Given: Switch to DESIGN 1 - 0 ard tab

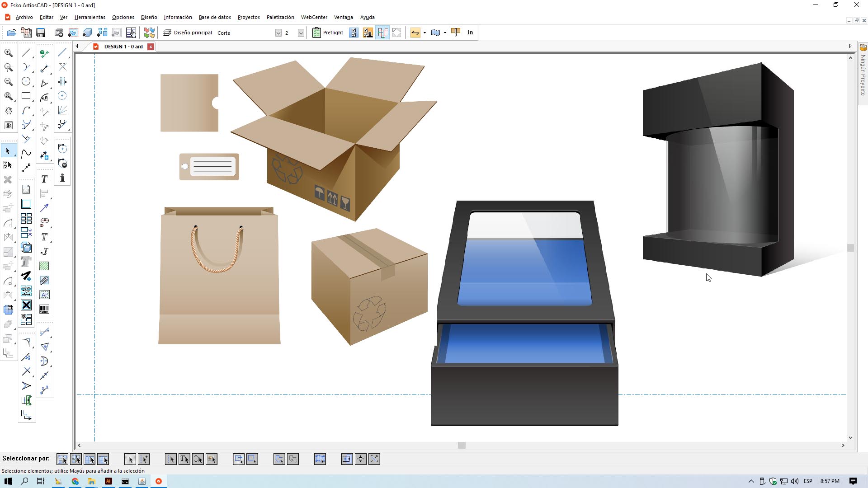Looking at the screenshot, I should [x=123, y=47].
